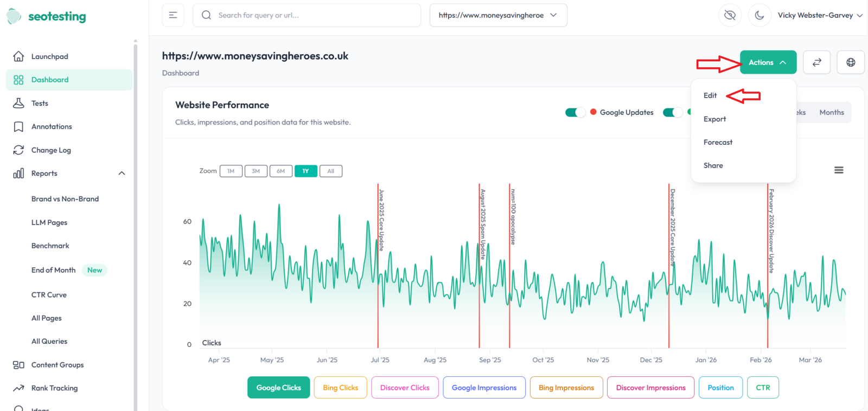This screenshot has height=411, width=868.
Task: Click the Annotations bookmark icon
Action: pyautogui.click(x=18, y=126)
